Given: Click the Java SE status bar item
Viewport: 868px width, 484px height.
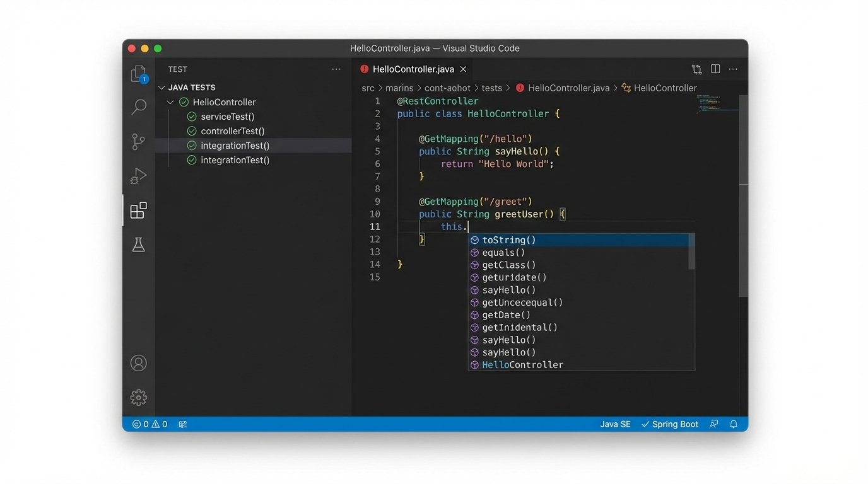Looking at the screenshot, I should (x=615, y=424).
